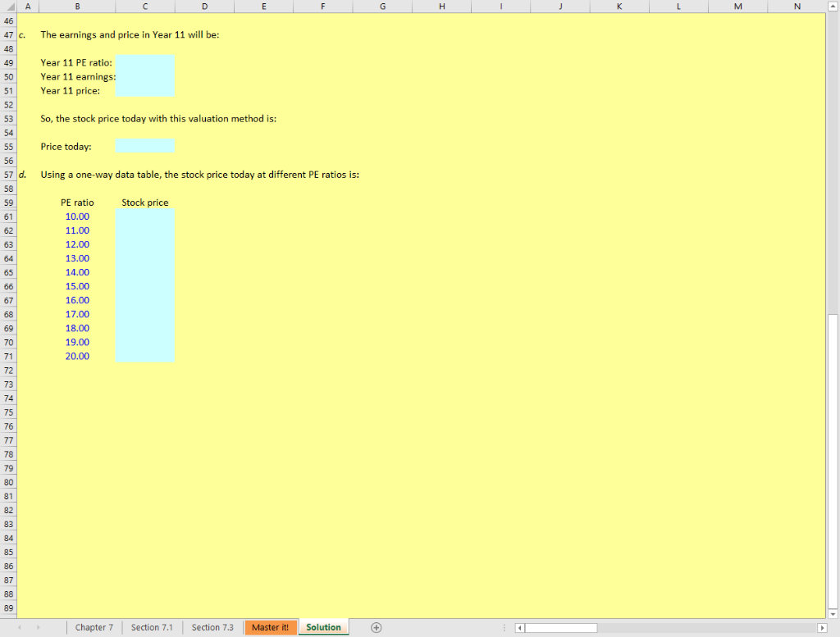Select row 89 header

click(x=8, y=608)
